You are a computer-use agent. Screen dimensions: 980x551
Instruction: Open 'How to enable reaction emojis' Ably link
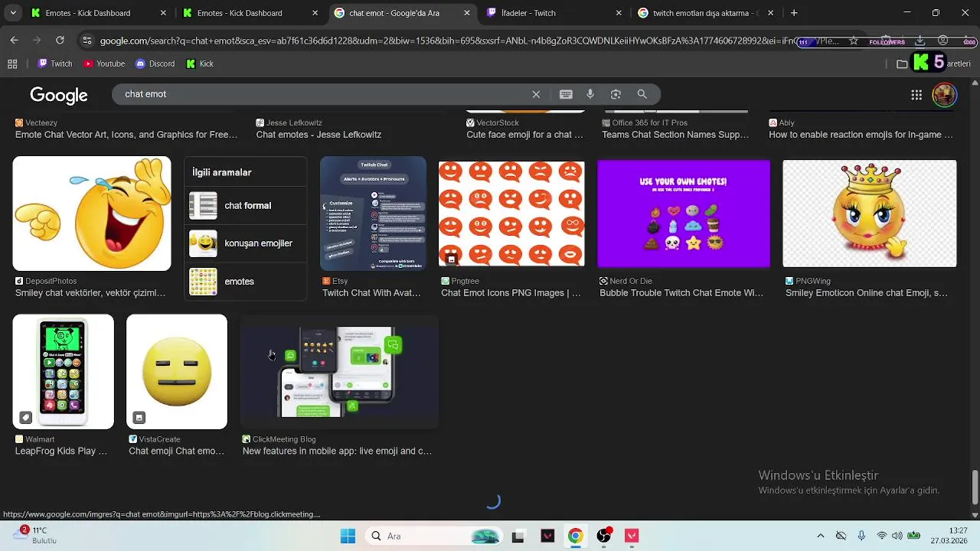pyautogui.click(x=861, y=135)
